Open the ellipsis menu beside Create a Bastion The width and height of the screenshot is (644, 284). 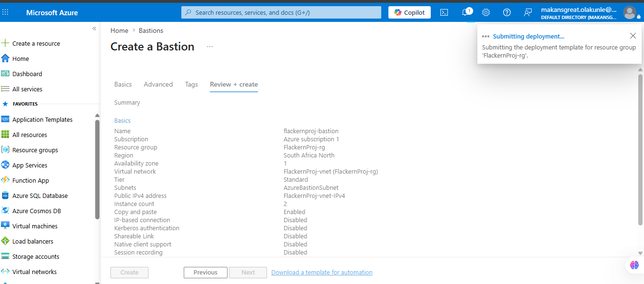coord(210,47)
